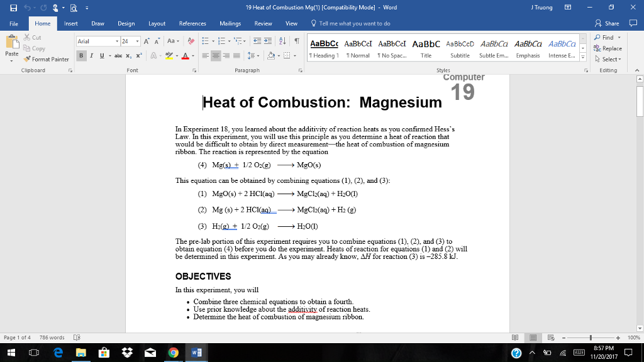Apply the red font color
The height and width of the screenshot is (362, 644).
tap(186, 56)
